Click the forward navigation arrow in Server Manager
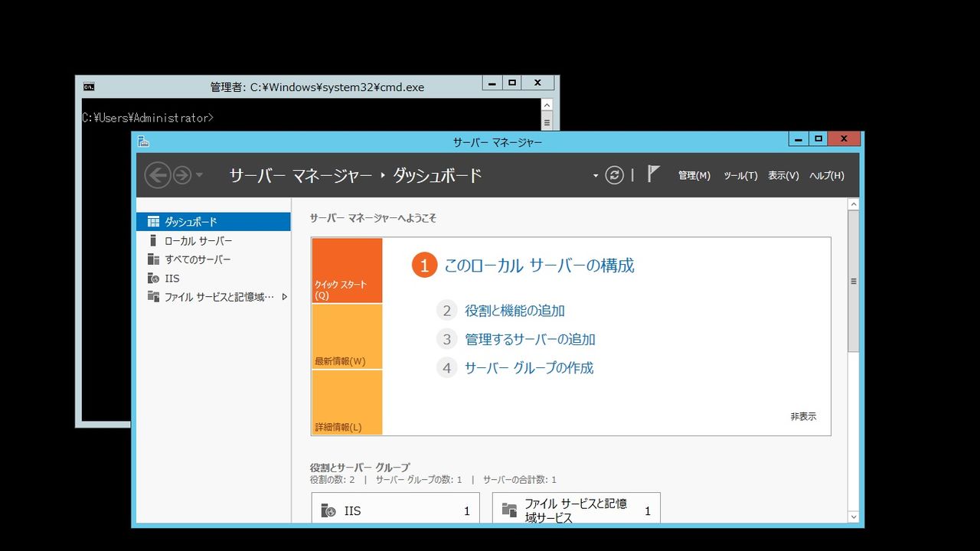 coord(181,175)
